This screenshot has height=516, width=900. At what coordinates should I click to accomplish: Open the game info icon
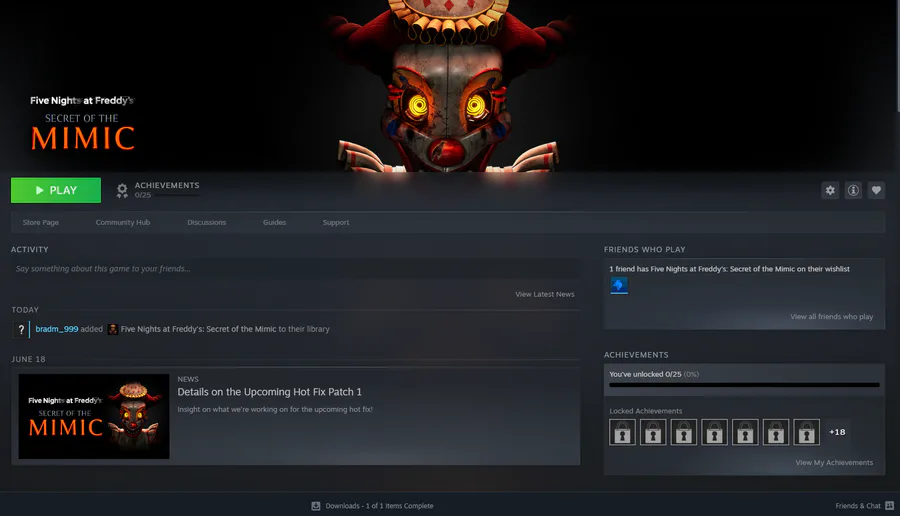pos(853,190)
